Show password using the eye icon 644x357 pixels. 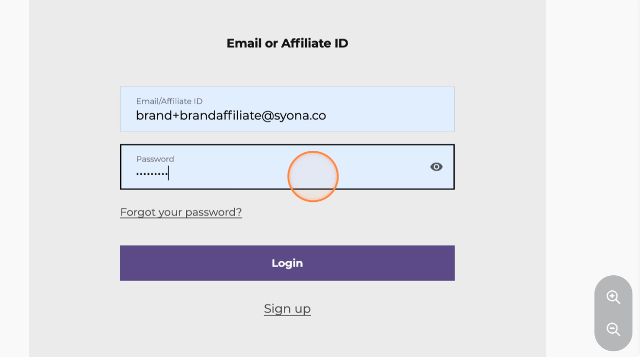pos(436,167)
